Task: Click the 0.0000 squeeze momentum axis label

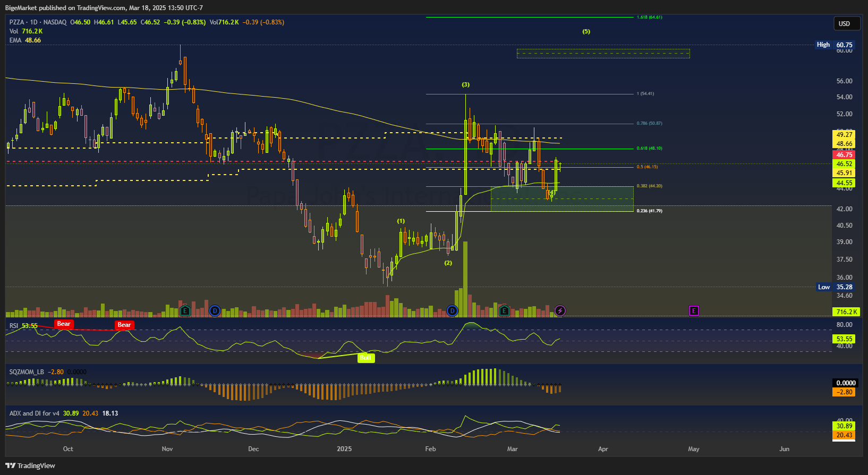Action: point(846,383)
